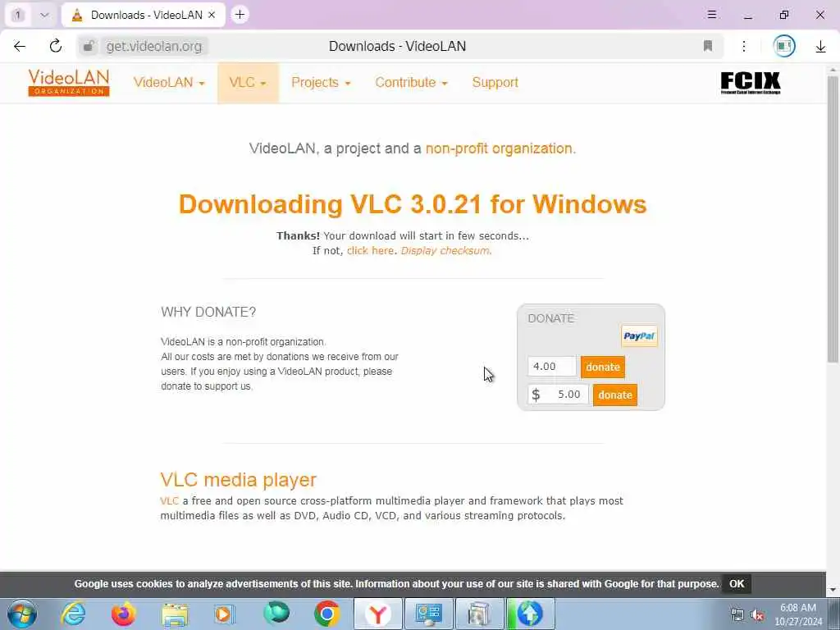Open Windows Start menu orb

(x=22, y=614)
